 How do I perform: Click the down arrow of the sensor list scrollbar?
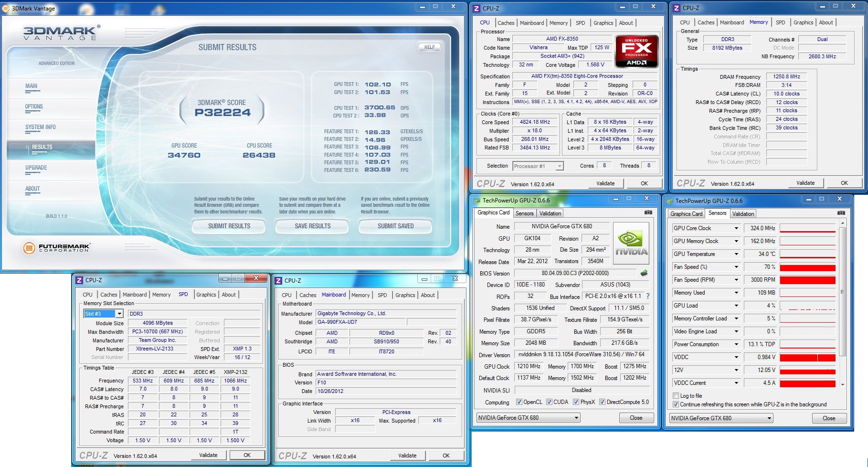coord(842,384)
